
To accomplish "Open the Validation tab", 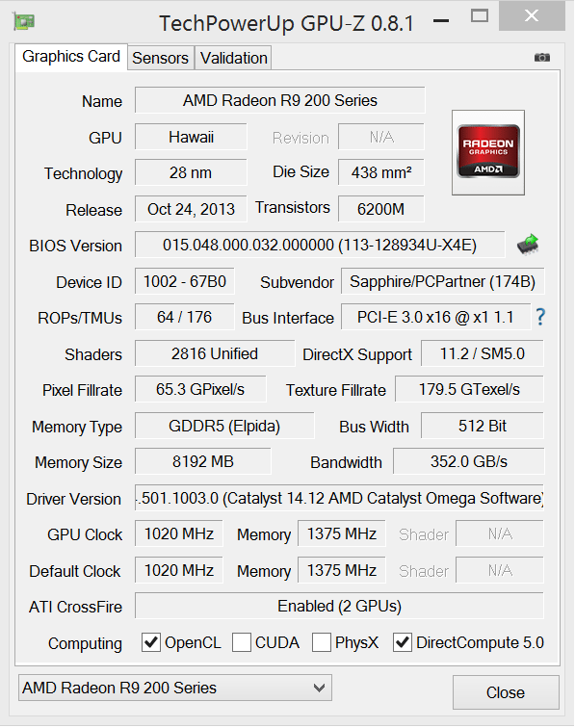I will [234, 59].
